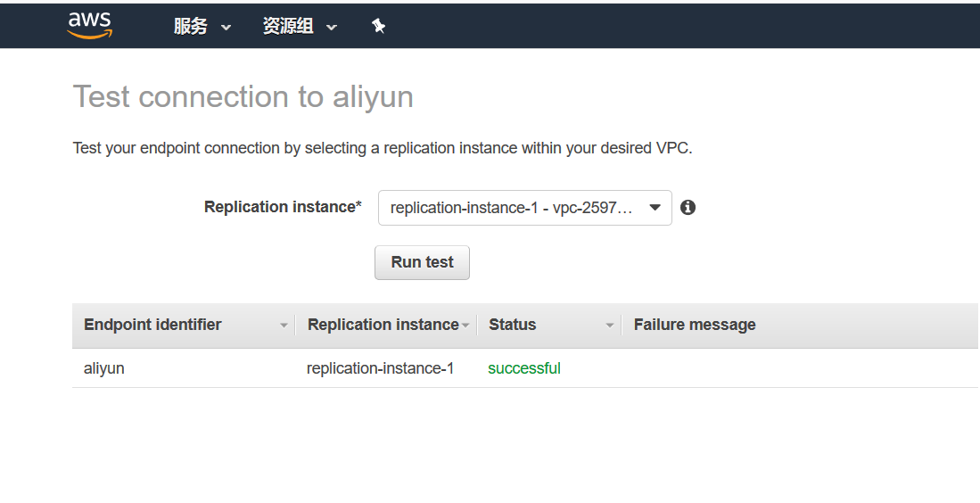Click the AWS logo home icon

(90, 26)
